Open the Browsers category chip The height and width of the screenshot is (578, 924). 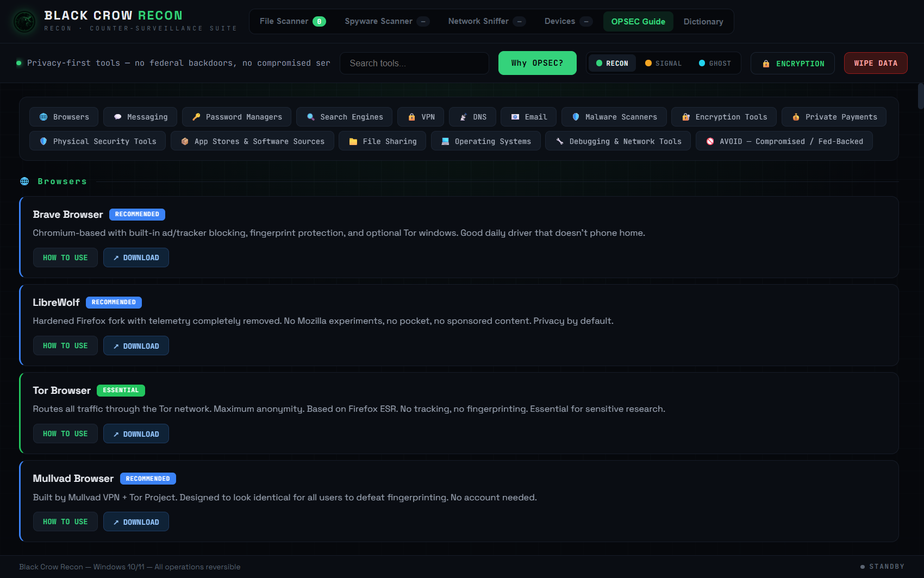tap(64, 117)
